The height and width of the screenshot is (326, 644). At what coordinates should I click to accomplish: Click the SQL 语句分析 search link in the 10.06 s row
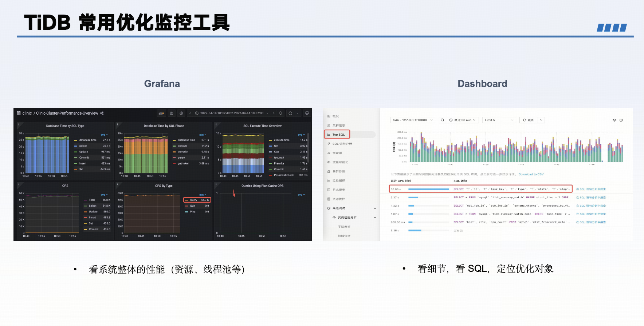[x=591, y=189]
